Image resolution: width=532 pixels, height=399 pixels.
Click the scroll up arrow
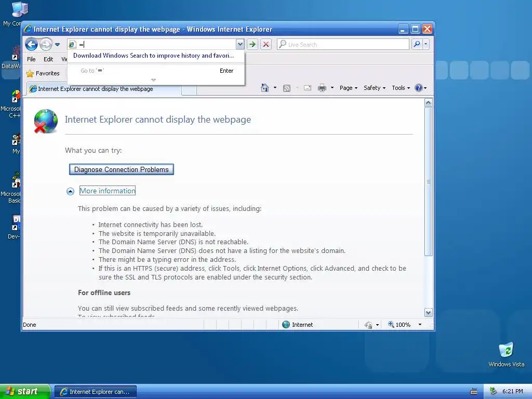click(429, 102)
